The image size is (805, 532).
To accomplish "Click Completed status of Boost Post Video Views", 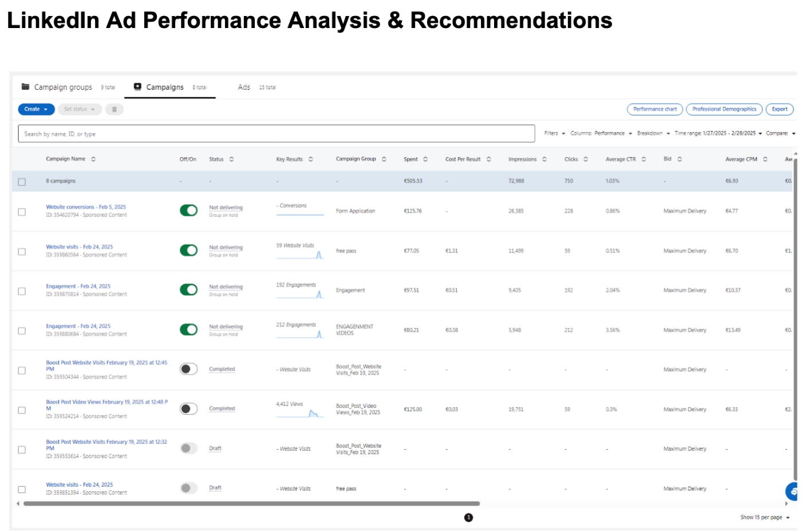I will [x=222, y=408].
